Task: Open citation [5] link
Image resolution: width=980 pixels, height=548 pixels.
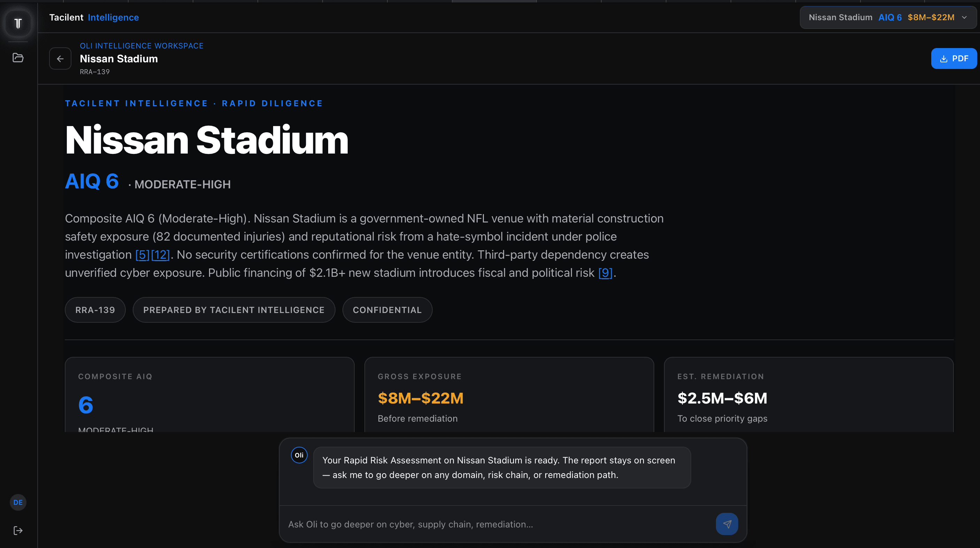Action: coord(142,255)
